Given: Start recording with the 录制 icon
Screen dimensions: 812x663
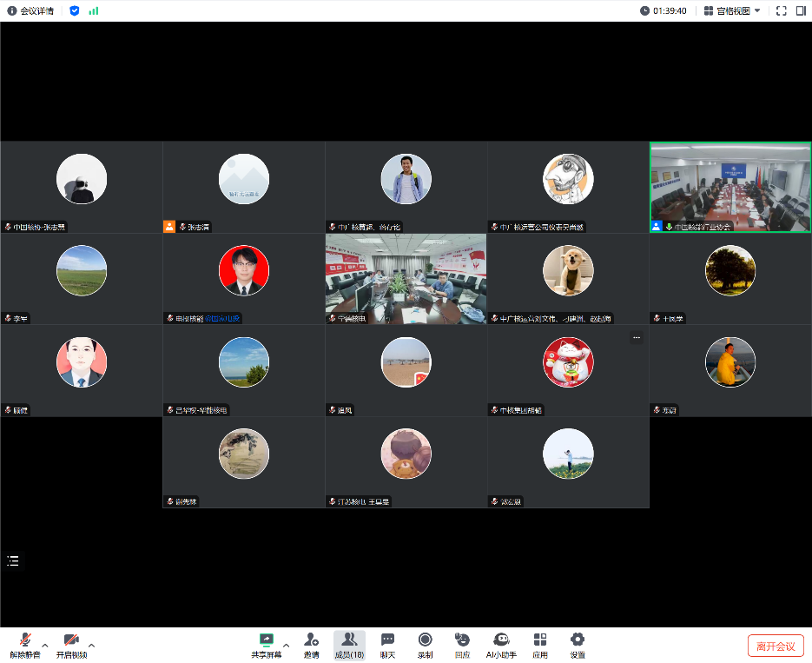Looking at the screenshot, I should [425, 645].
